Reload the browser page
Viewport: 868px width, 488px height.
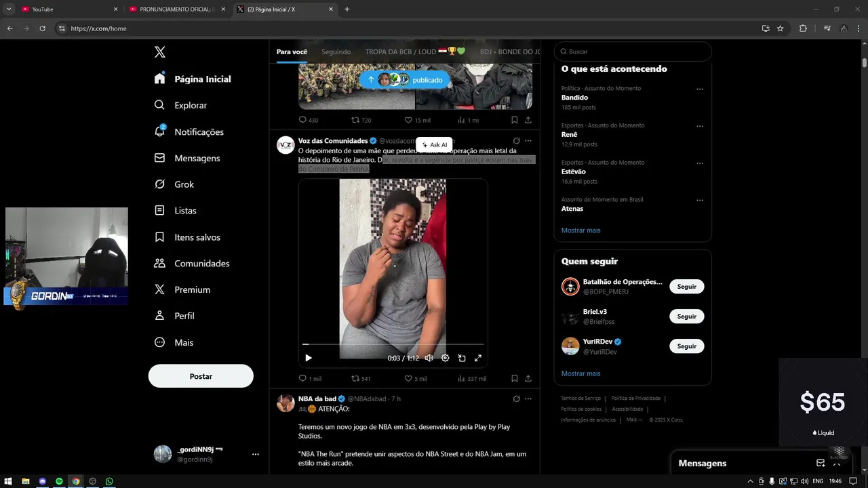(x=42, y=28)
